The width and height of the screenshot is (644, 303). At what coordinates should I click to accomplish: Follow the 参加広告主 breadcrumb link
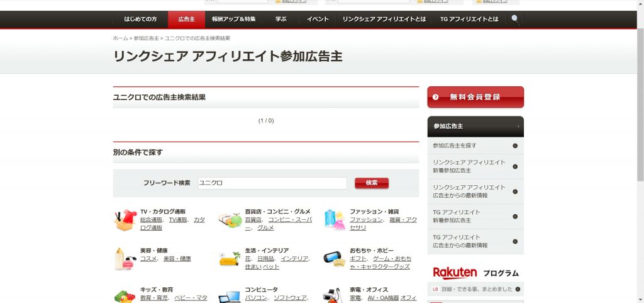[146, 38]
